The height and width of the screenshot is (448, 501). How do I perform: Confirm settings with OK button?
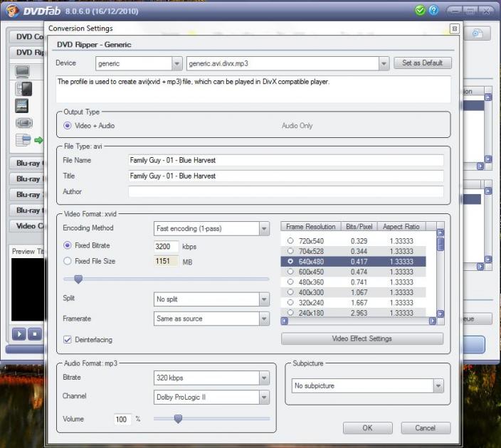click(367, 428)
